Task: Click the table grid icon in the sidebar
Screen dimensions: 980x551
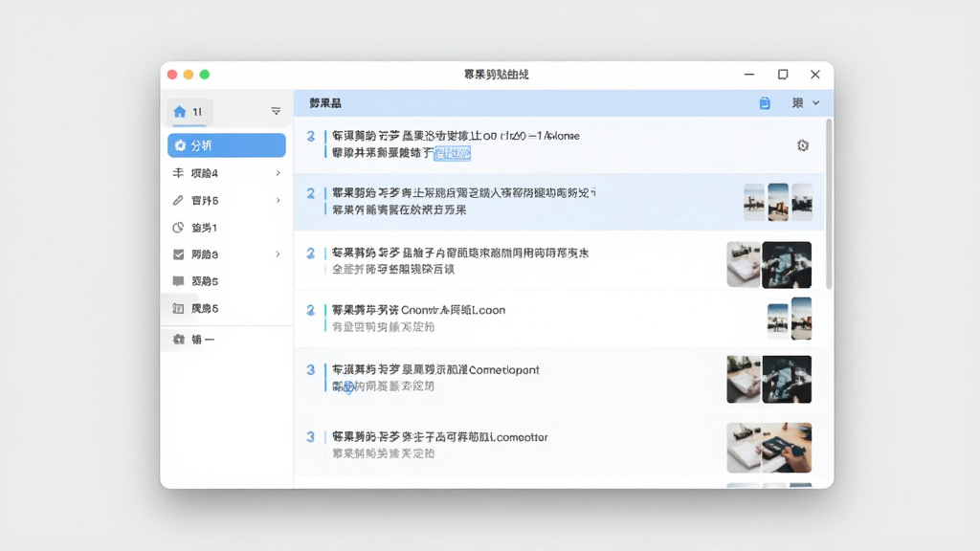Action: (x=178, y=308)
